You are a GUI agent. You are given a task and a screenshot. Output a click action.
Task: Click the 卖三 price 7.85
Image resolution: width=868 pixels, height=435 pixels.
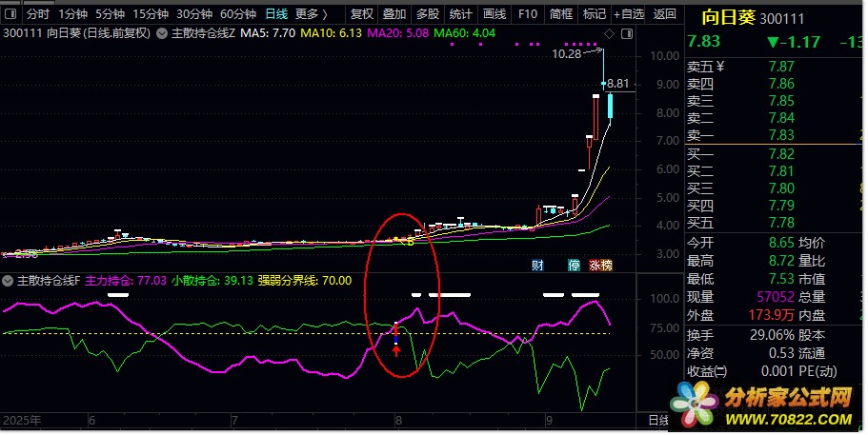[x=781, y=101]
